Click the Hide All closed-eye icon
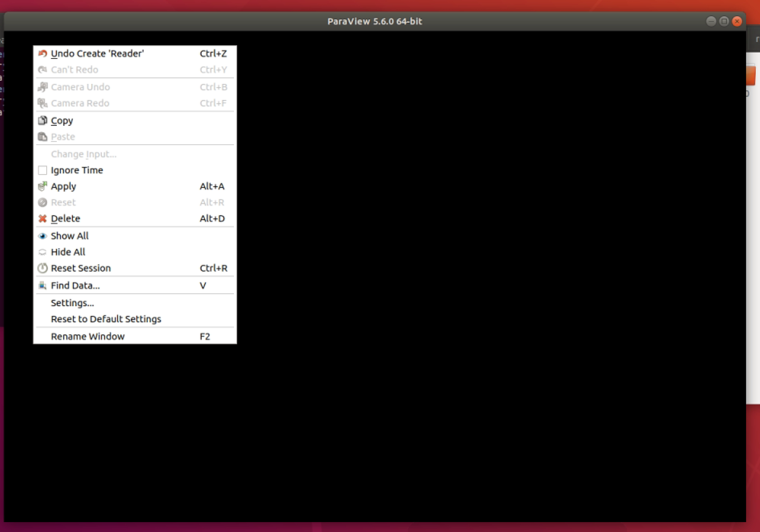Viewport: 760px width, 532px height. click(x=43, y=252)
